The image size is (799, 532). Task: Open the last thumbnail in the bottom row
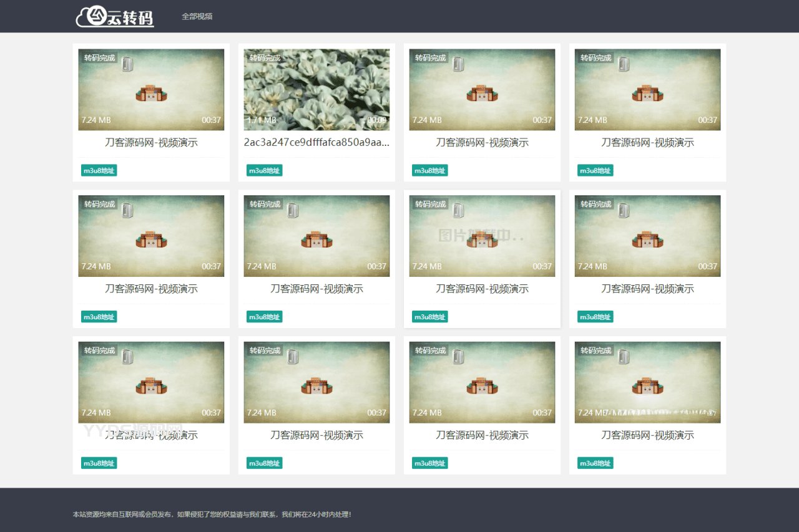click(x=647, y=382)
